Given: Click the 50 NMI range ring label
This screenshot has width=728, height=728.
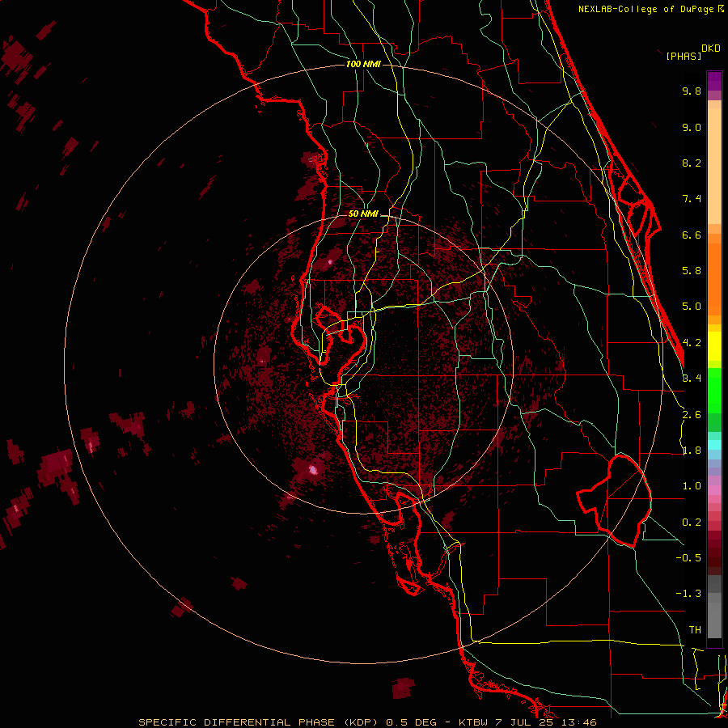Looking at the screenshot, I should coord(363,214).
